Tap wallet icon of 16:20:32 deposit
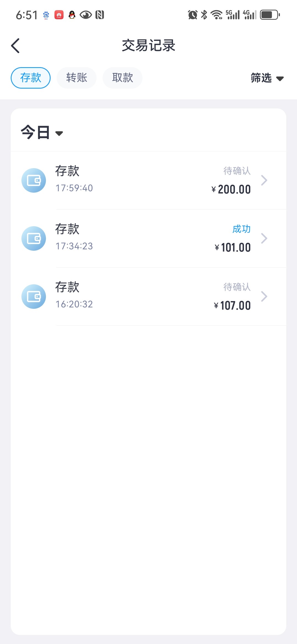This screenshot has height=644, width=297. (34, 297)
